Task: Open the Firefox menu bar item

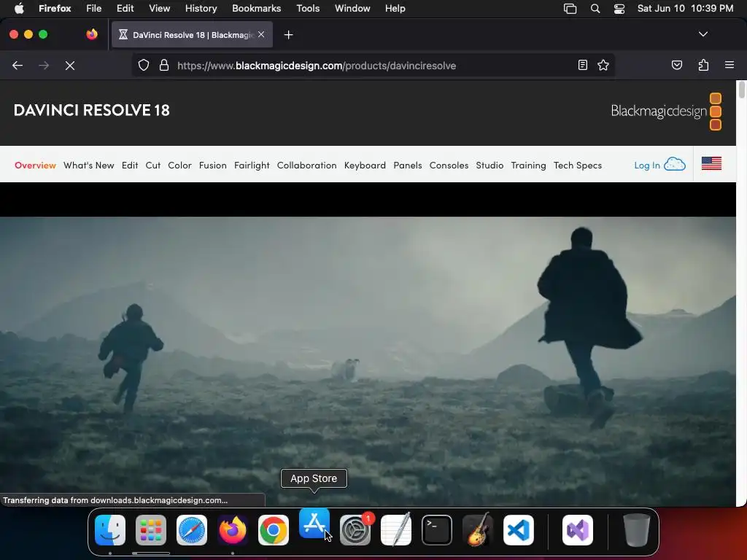Action: point(55,9)
